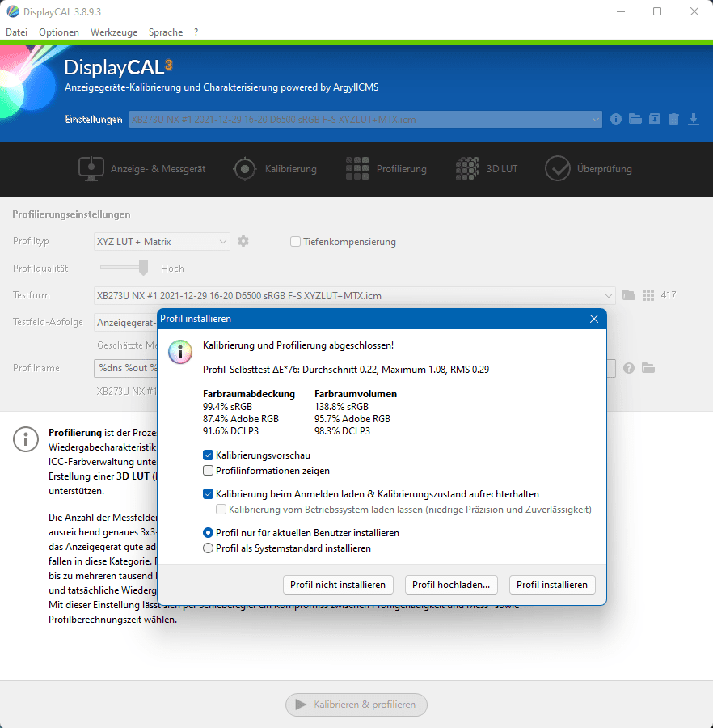Delete the settings file with trash icon

[x=673, y=120]
